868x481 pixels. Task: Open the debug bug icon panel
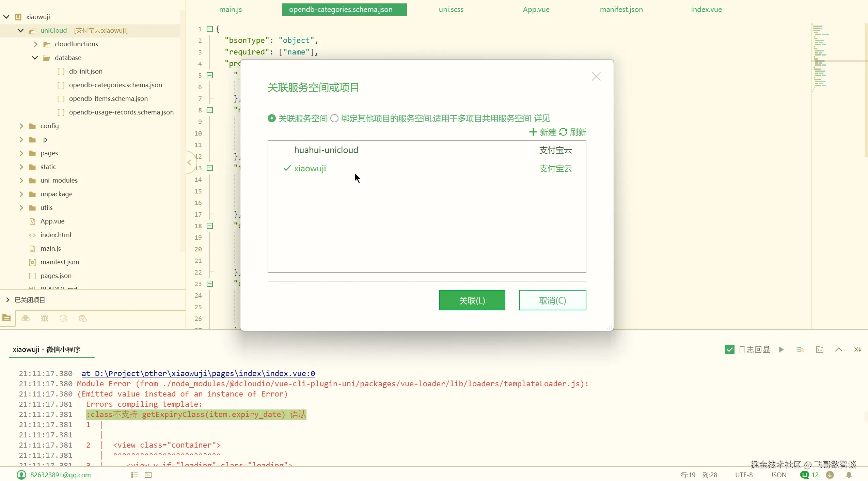tap(45, 318)
